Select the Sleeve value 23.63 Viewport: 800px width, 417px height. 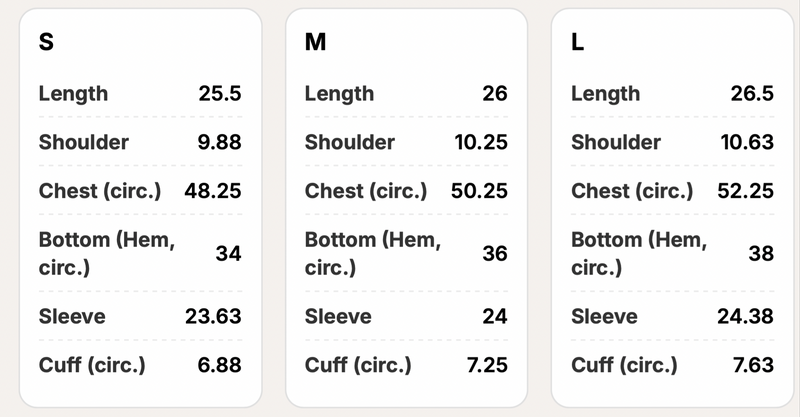[213, 317]
